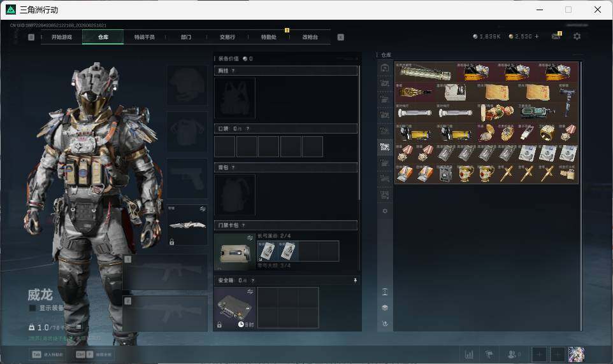
Task: Select the gold signet ring item
Action: (x=547, y=134)
